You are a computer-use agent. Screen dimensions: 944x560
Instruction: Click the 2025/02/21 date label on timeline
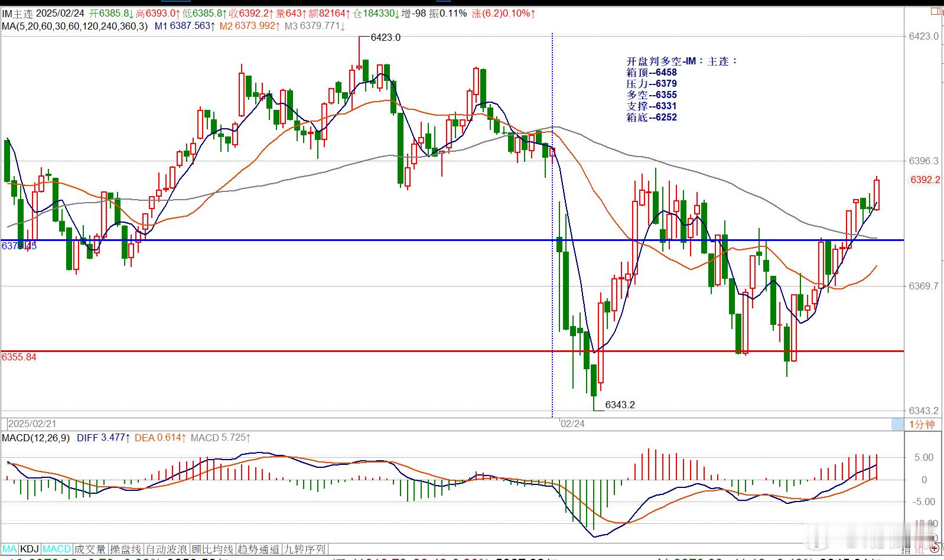32,424
